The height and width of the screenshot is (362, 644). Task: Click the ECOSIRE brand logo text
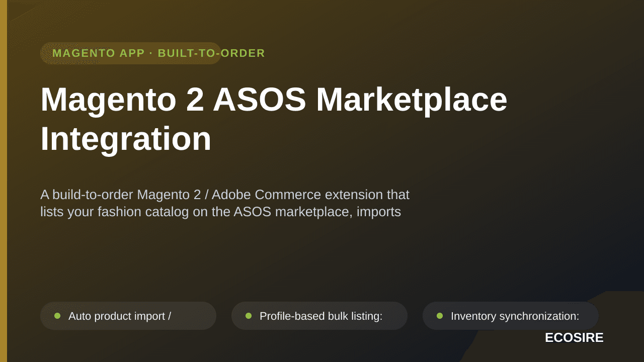(574, 338)
